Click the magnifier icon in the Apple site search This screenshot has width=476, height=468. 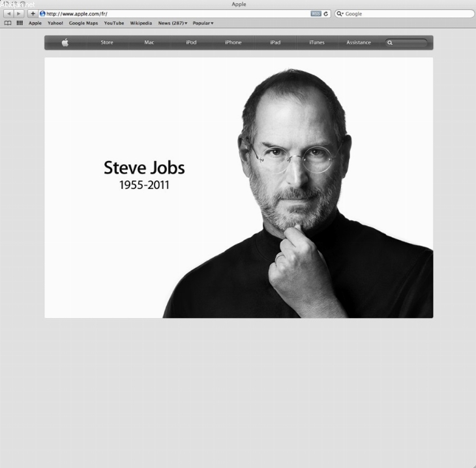point(390,43)
